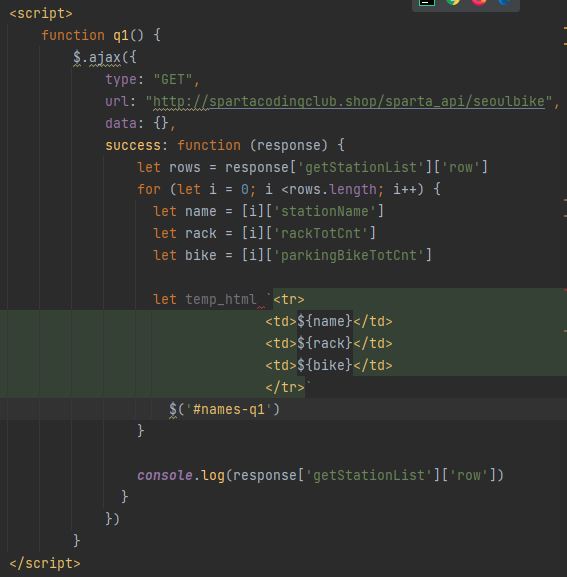
Task: Click the '#names-q1' selector string
Action: [229, 409]
